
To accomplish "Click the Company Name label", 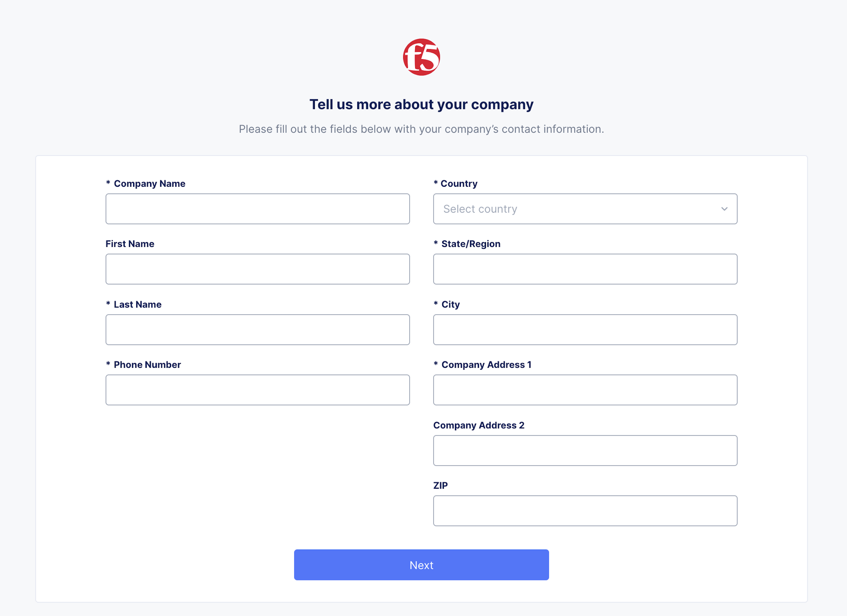I will (x=149, y=184).
